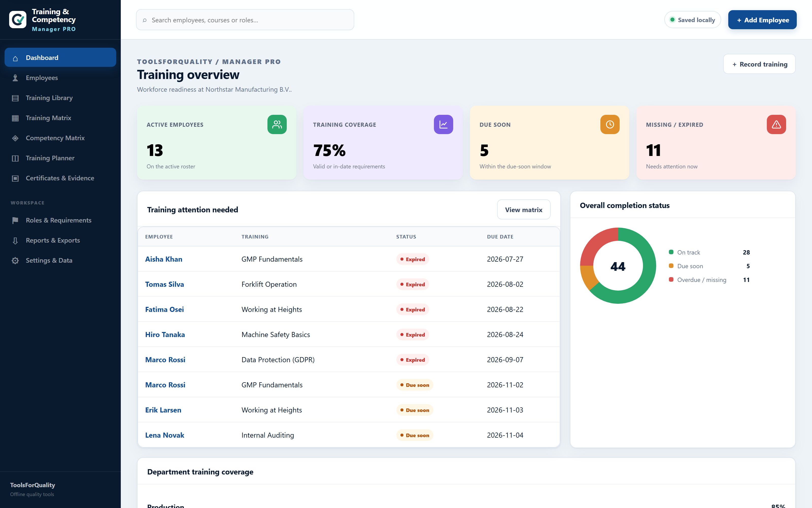
Task: Click the Competency Matrix diamond icon
Action: (x=15, y=138)
